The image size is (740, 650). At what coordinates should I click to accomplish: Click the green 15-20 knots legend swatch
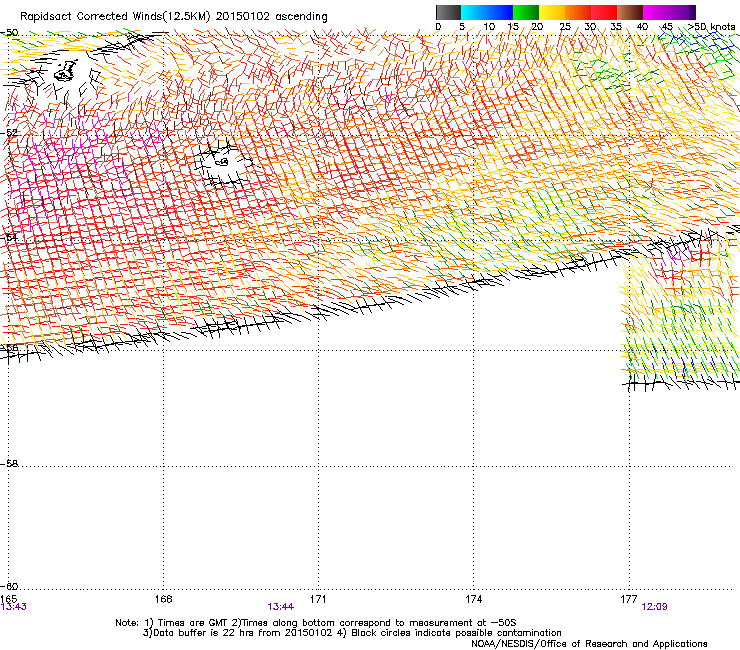point(526,12)
